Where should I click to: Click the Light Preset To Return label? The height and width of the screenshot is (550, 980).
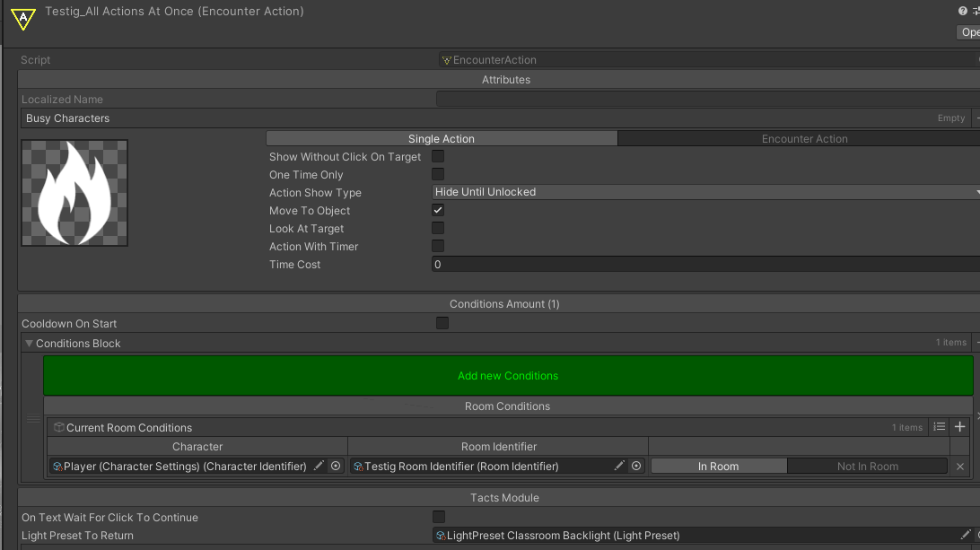tap(77, 536)
